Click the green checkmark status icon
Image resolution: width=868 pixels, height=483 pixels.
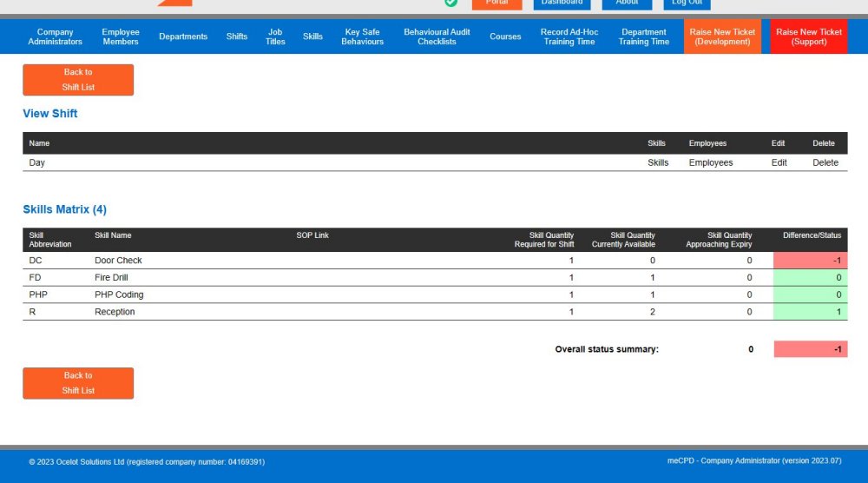coord(450,3)
